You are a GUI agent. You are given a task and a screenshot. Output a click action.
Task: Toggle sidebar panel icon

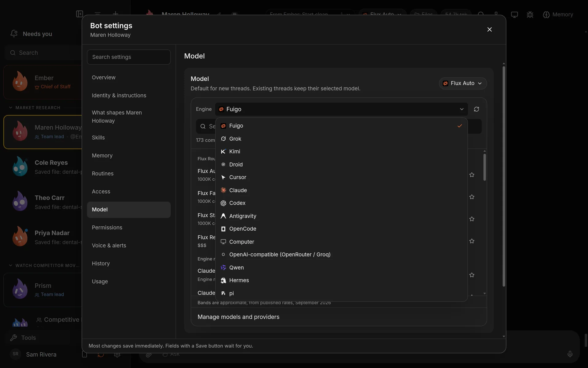80,14
